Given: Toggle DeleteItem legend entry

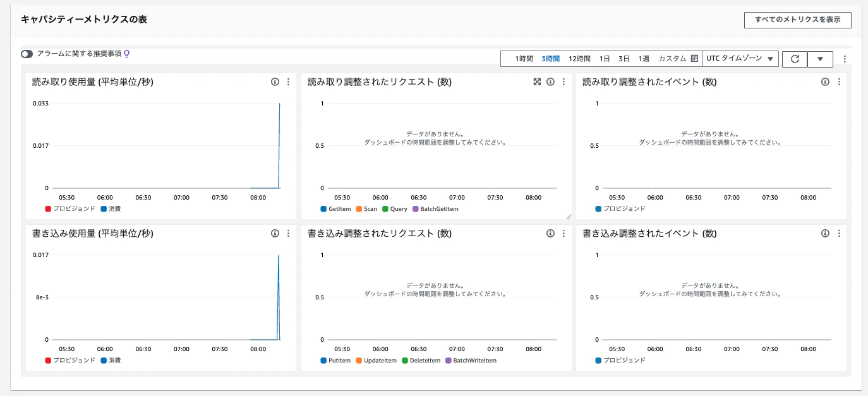Looking at the screenshot, I should click(421, 360).
